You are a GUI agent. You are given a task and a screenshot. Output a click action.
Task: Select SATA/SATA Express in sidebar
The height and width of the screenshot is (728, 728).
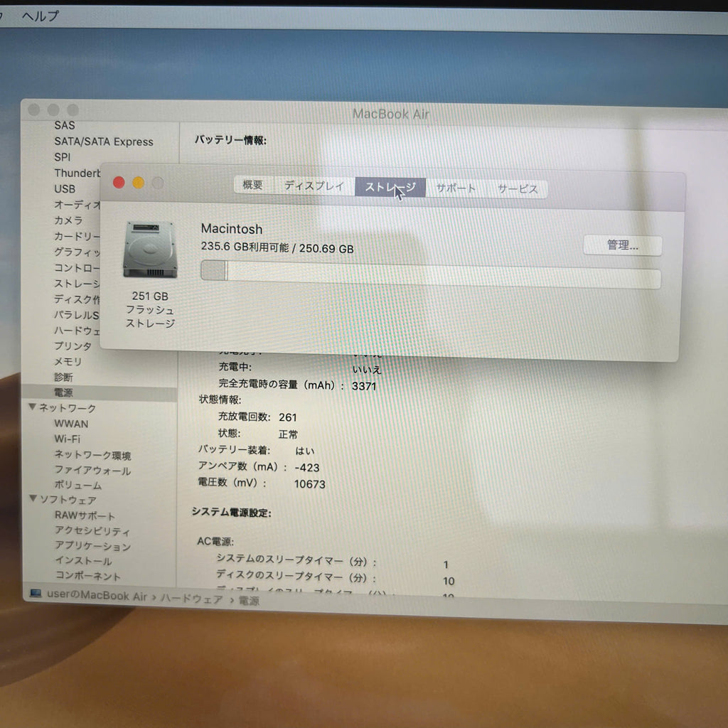104,141
